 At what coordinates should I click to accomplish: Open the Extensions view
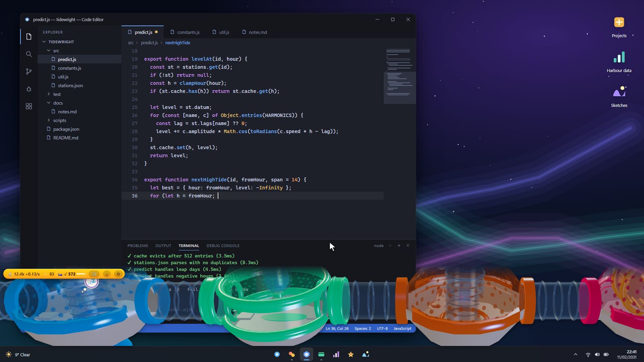29,106
